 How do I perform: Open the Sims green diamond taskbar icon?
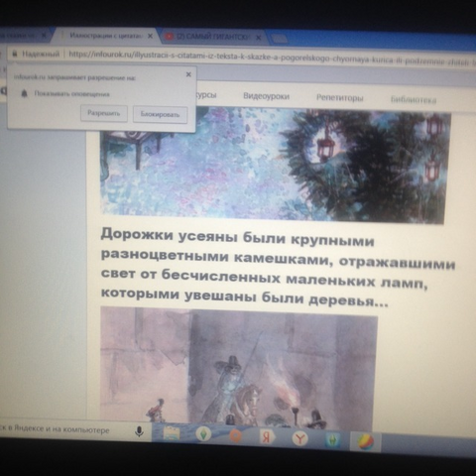point(203,434)
